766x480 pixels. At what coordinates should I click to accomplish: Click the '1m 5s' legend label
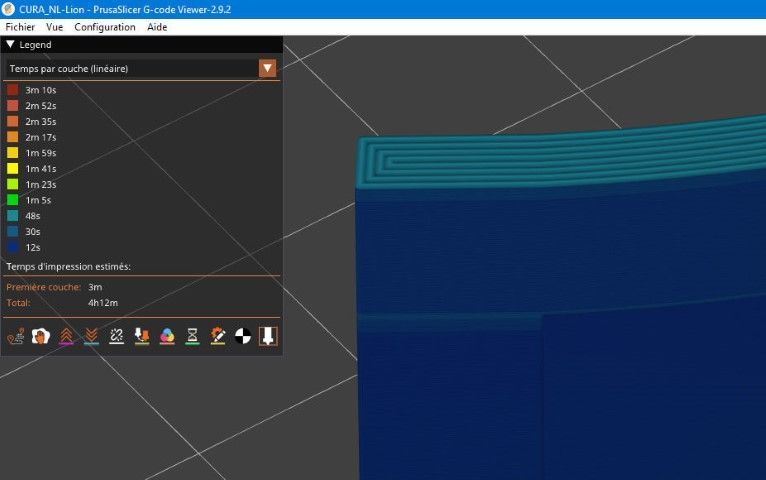coord(38,200)
